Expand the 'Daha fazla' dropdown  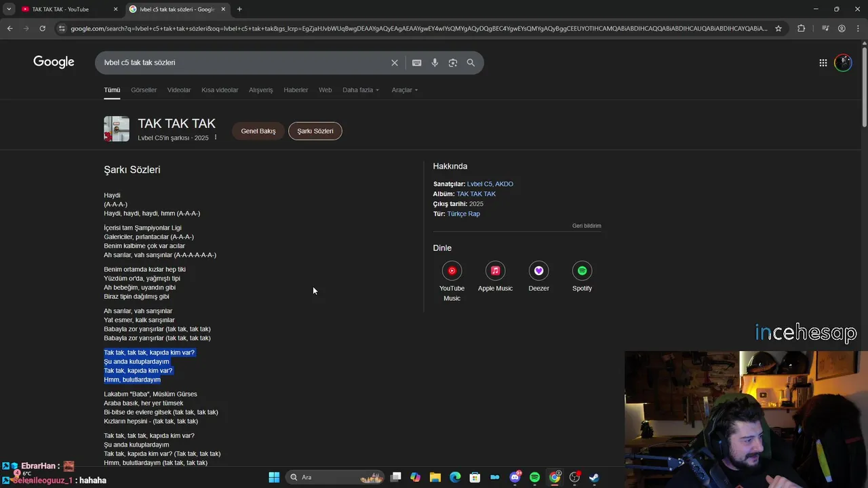pos(361,90)
